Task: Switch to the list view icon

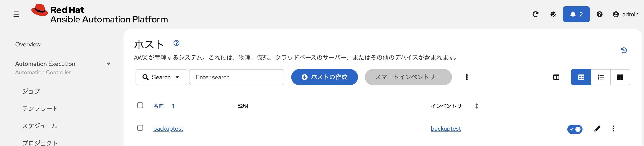Action: (600, 77)
